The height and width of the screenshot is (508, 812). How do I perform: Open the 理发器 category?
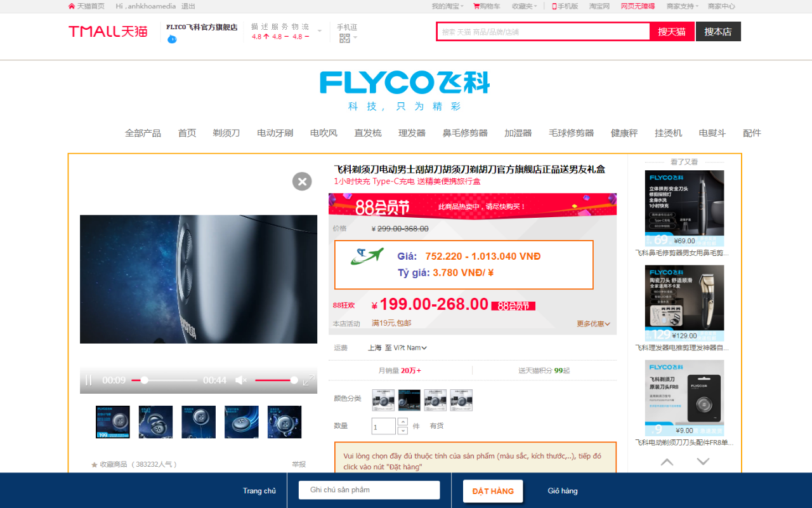[x=412, y=133]
